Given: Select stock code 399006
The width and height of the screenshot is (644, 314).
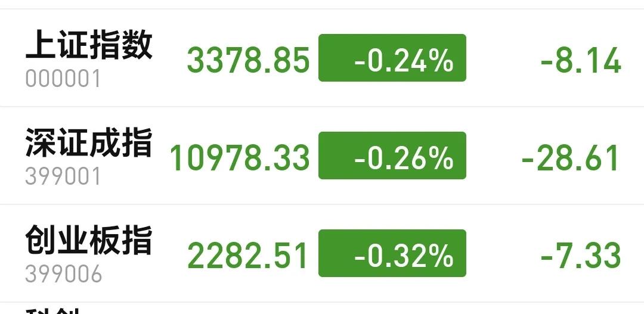Looking at the screenshot, I should 64,274.
